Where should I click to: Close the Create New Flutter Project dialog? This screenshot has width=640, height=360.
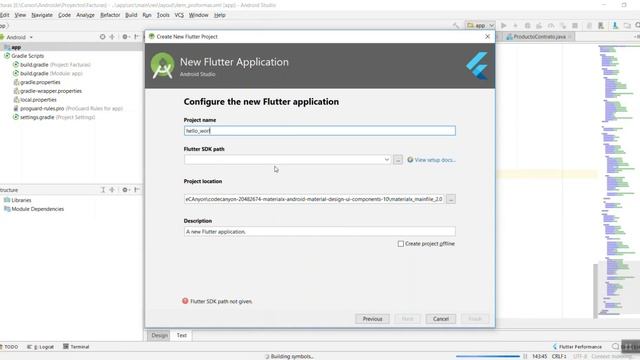(x=487, y=36)
